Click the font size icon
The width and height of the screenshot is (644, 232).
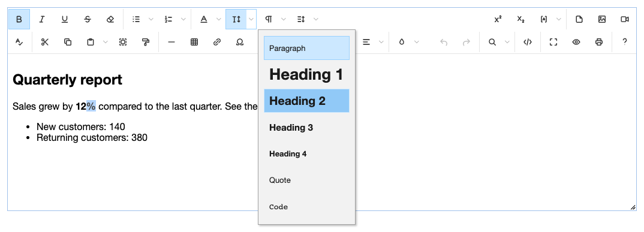click(236, 19)
